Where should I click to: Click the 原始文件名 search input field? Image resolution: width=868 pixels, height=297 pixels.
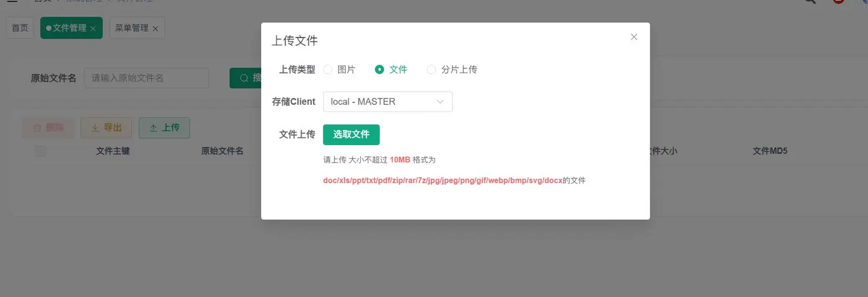point(146,78)
